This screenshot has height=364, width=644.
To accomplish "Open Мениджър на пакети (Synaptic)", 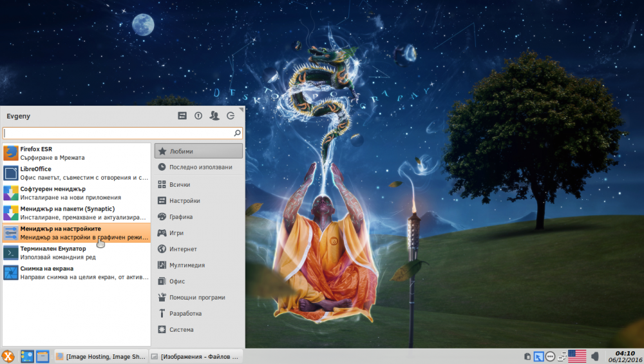I will click(77, 213).
